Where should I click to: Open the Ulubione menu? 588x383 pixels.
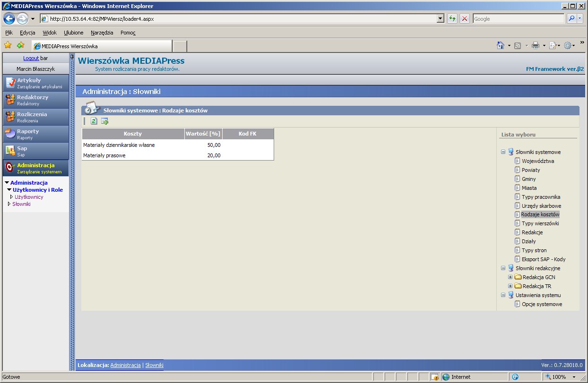74,33
